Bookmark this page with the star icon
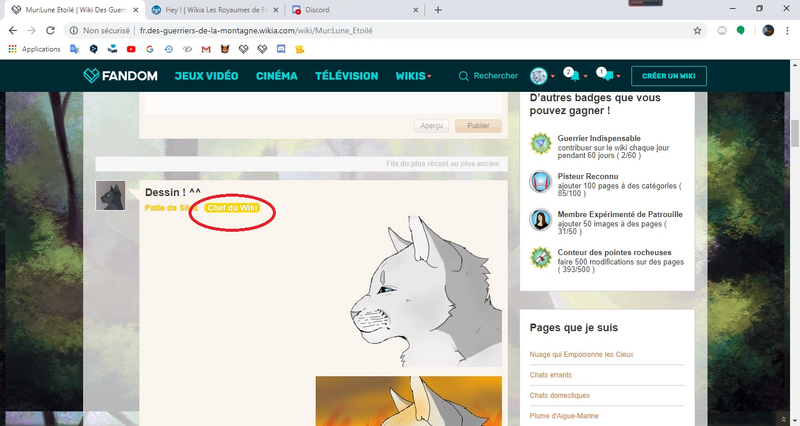800x426 pixels. click(697, 31)
